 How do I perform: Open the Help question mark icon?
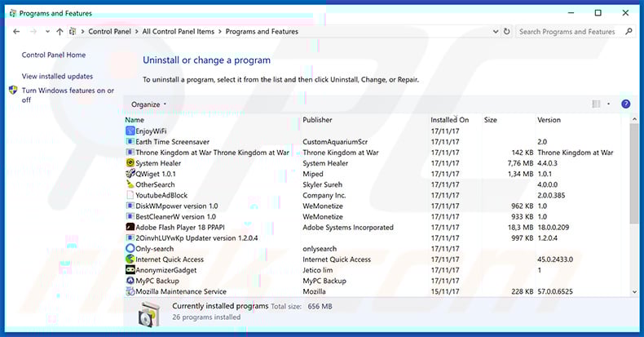625,104
